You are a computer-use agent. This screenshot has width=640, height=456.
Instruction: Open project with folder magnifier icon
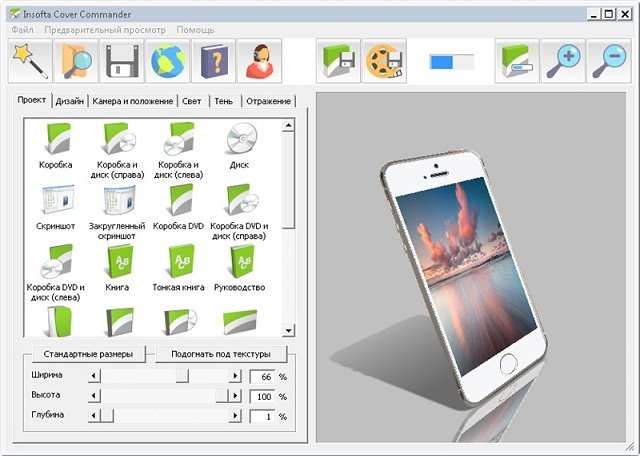pyautogui.click(x=76, y=61)
